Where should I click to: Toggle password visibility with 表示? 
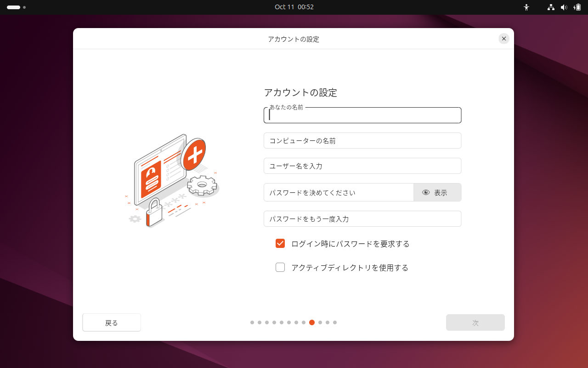pos(437,192)
